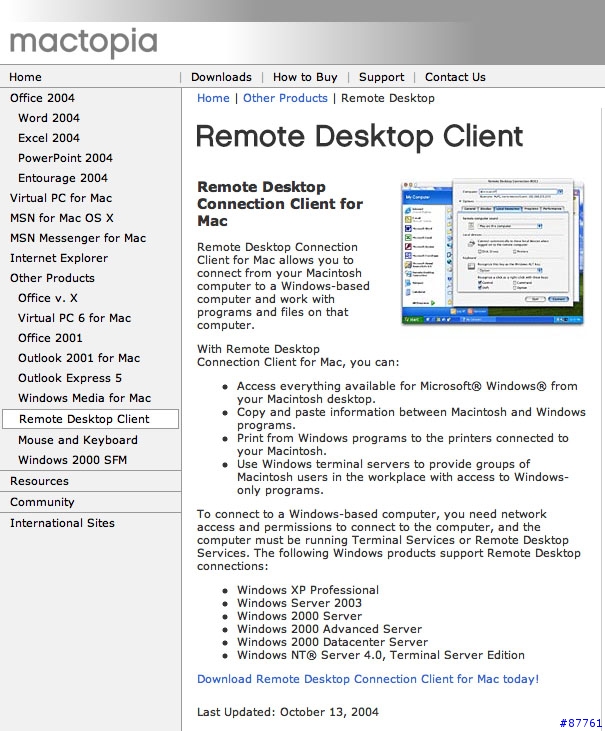Open Other Products sidebar section

(52, 278)
